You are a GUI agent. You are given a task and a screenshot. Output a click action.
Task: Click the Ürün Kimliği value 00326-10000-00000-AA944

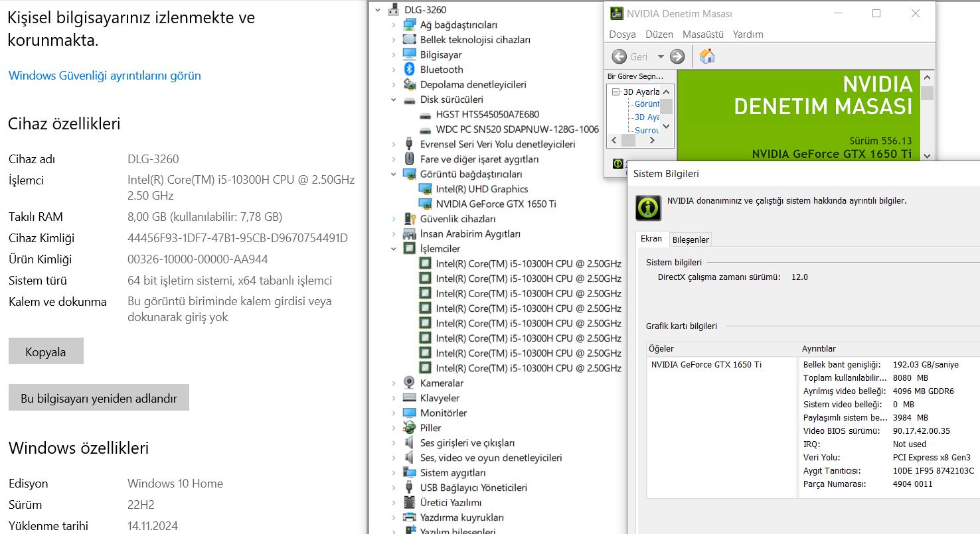point(198,259)
